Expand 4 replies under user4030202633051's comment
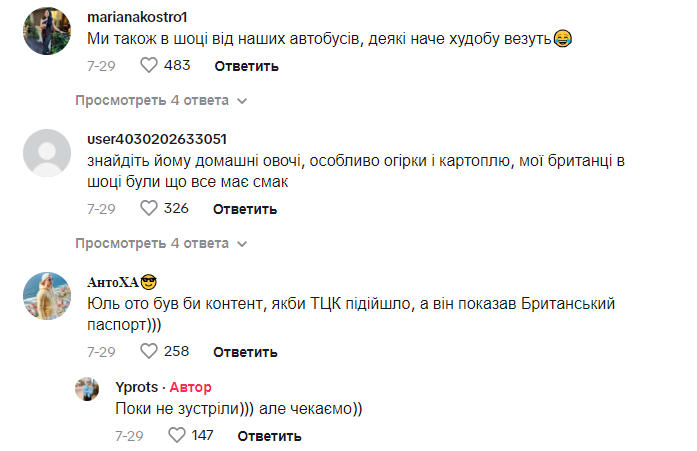 click(161, 243)
